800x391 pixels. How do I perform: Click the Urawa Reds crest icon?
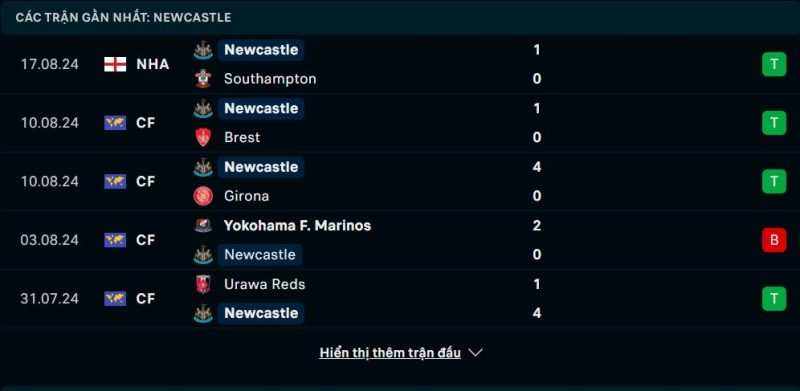coord(203,284)
